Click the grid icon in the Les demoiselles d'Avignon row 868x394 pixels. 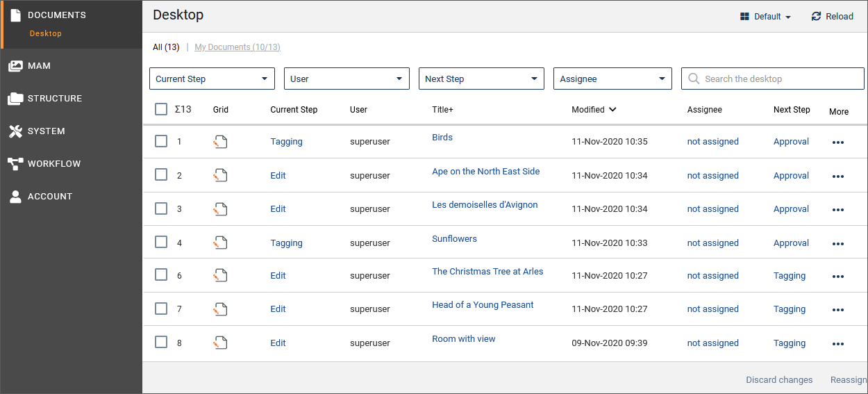click(x=220, y=208)
